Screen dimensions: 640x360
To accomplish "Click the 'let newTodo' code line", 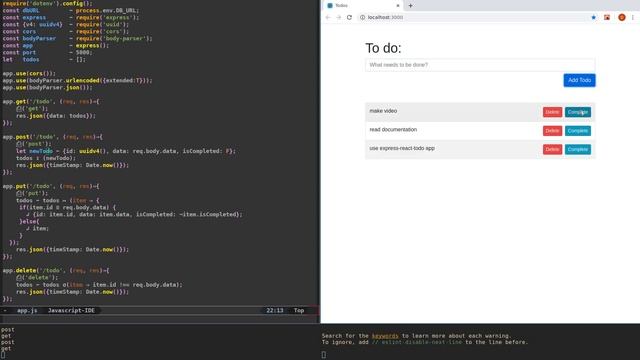I will click(x=126, y=151).
